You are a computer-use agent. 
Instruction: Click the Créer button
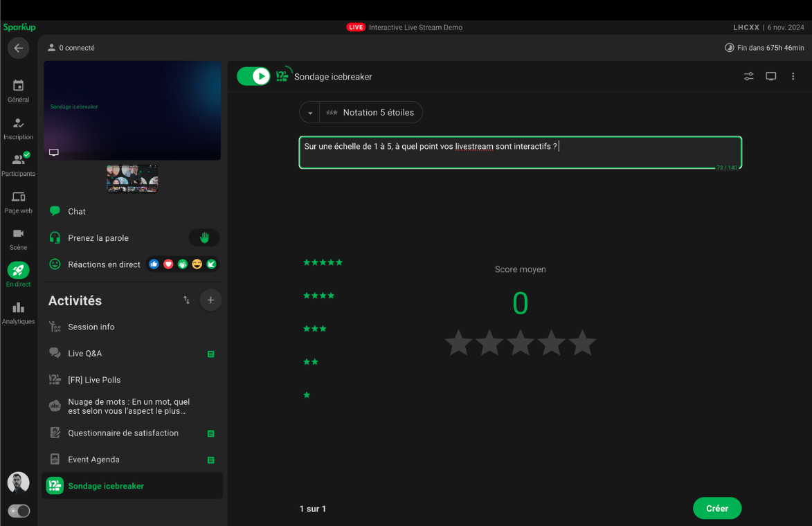[x=716, y=509]
